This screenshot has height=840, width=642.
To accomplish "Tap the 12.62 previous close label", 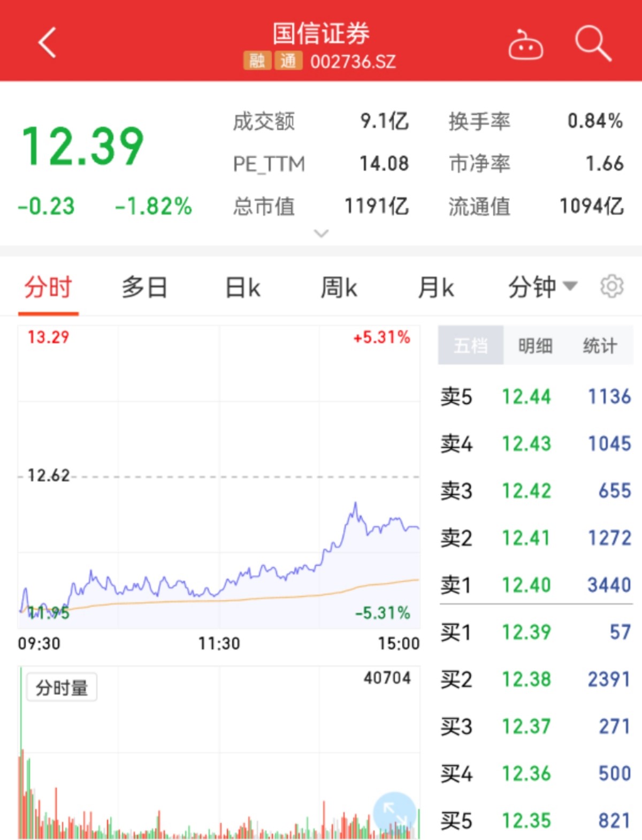I will (x=48, y=475).
